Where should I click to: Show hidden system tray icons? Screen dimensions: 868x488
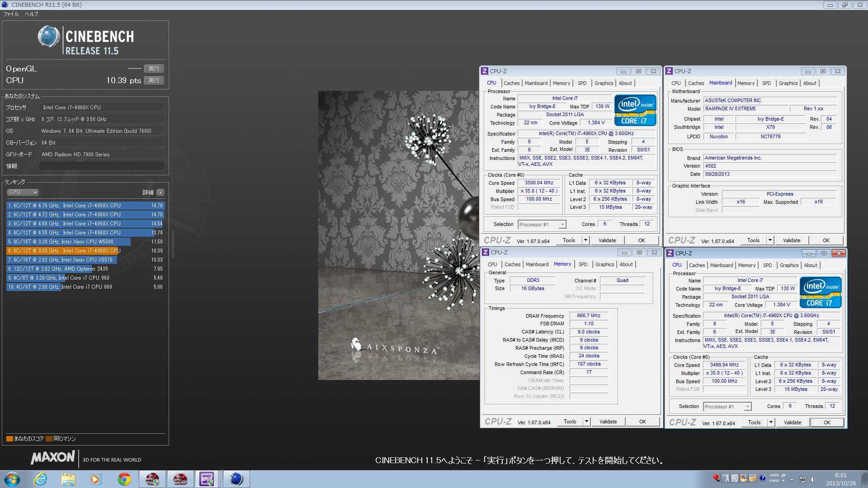792,479
